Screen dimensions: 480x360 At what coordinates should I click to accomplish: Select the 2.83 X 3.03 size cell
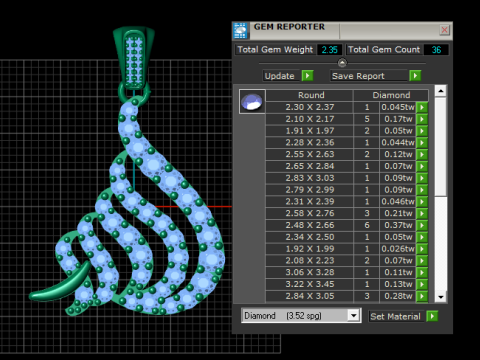click(x=309, y=178)
